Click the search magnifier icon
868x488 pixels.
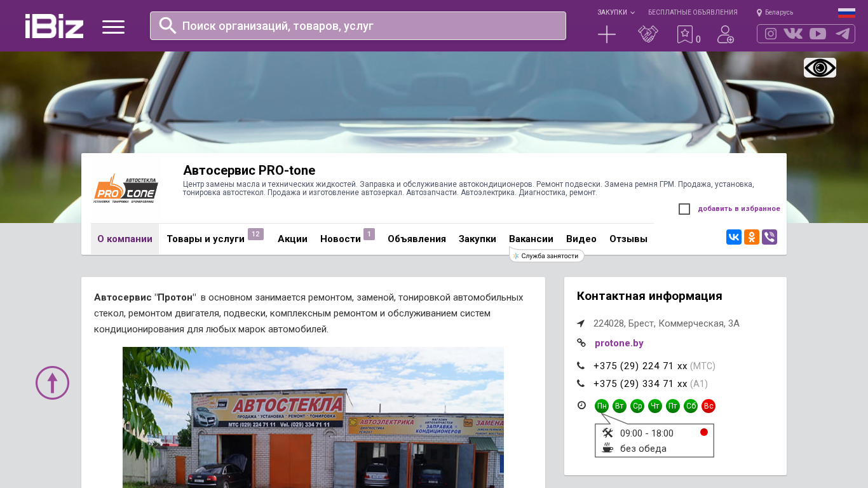(x=168, y=25)
